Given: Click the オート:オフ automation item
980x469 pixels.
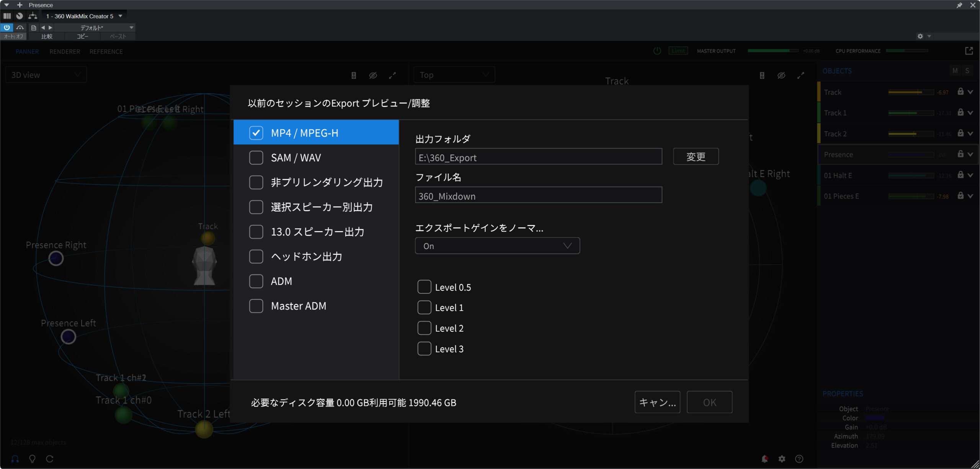Looking at the screenshot, I should coord(13,36).
